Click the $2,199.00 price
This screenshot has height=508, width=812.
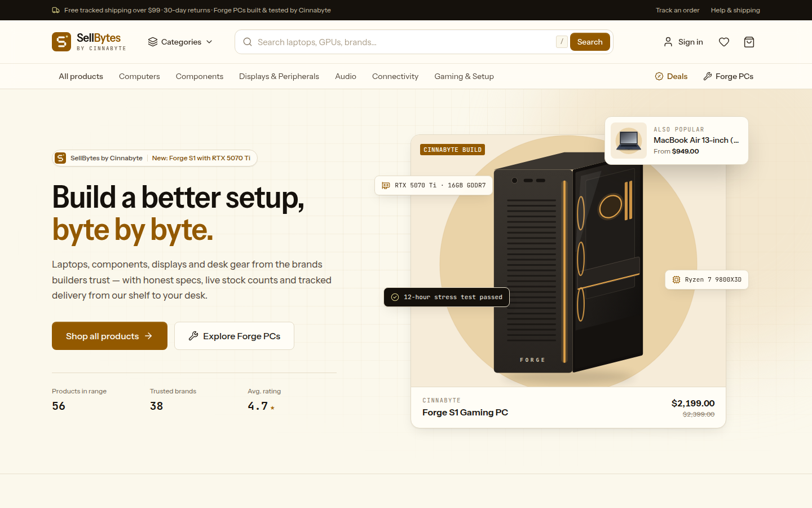[x=693, y=403]
